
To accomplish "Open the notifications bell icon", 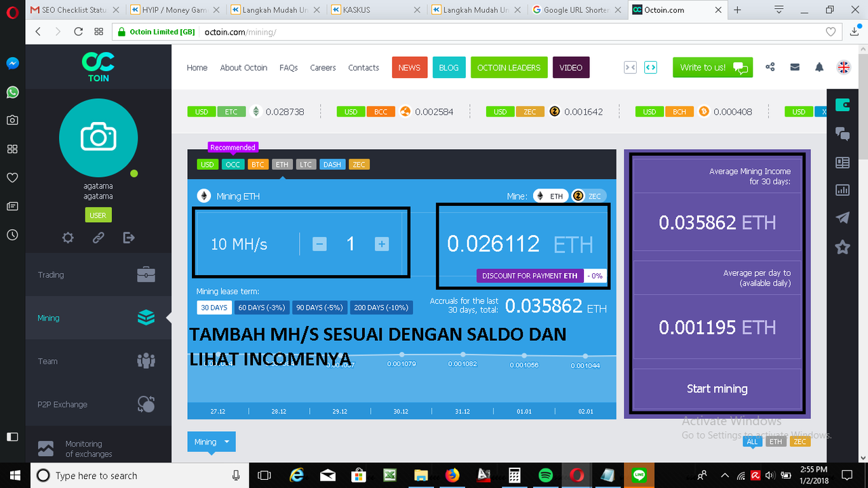I will [819, 67].
